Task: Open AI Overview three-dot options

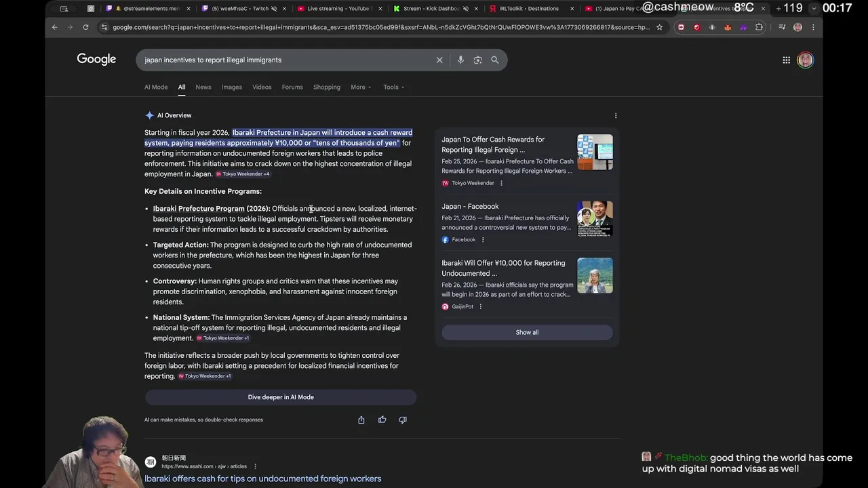Action: click(615, 115)
